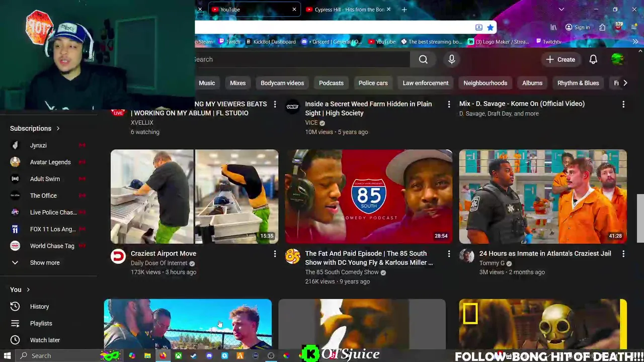Expand the Subscriptions section arrow
The image size is (644, 362).
[58, 129]
